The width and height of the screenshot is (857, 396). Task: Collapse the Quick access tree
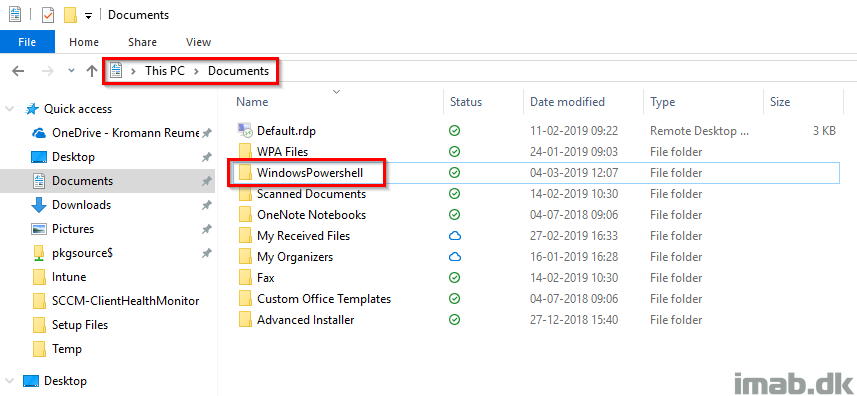click(9, 109)
